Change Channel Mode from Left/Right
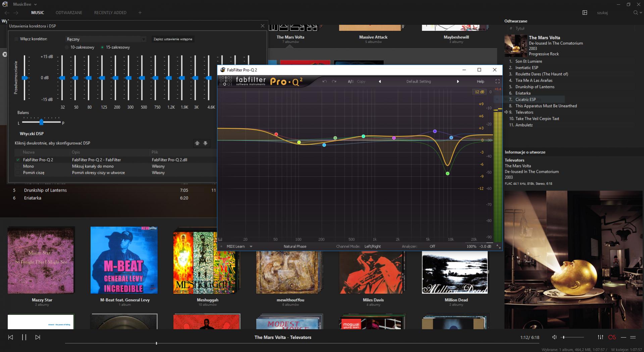644x352 pixels. 373,247
